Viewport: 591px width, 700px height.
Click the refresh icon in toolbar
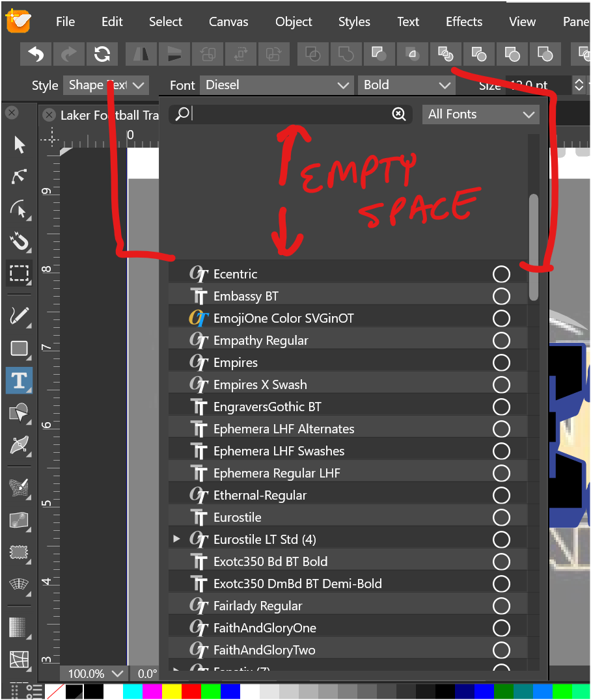click(x=102, y=54)
